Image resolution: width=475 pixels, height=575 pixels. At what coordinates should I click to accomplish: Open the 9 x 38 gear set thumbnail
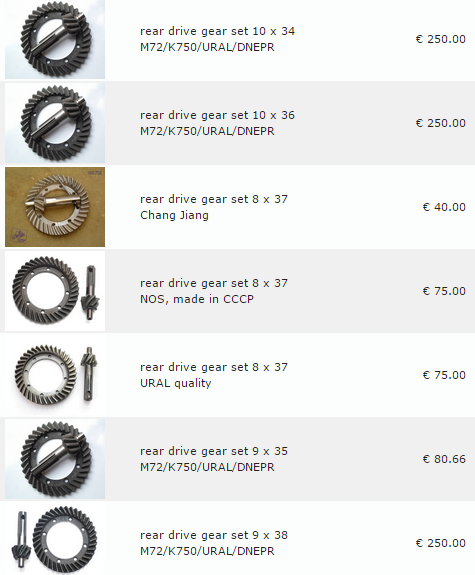[x=55, y=540]
